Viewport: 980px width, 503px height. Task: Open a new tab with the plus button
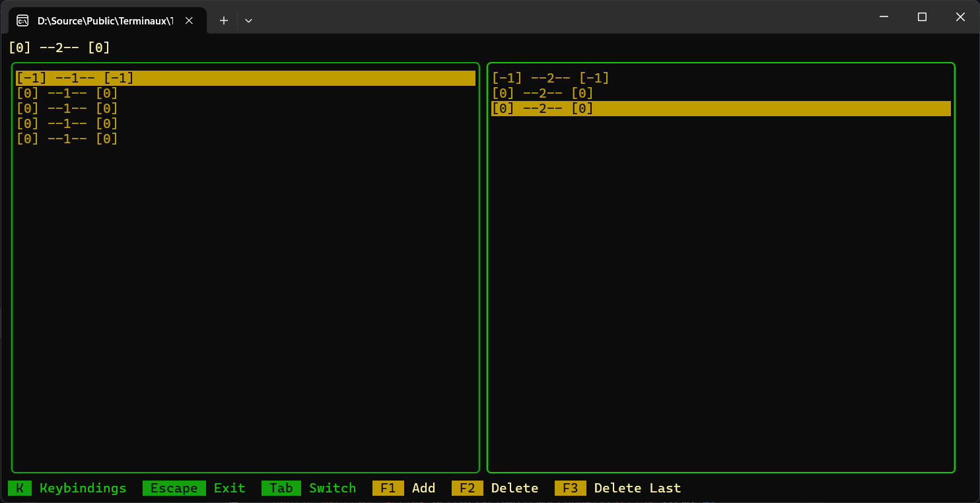coord(224,20)
